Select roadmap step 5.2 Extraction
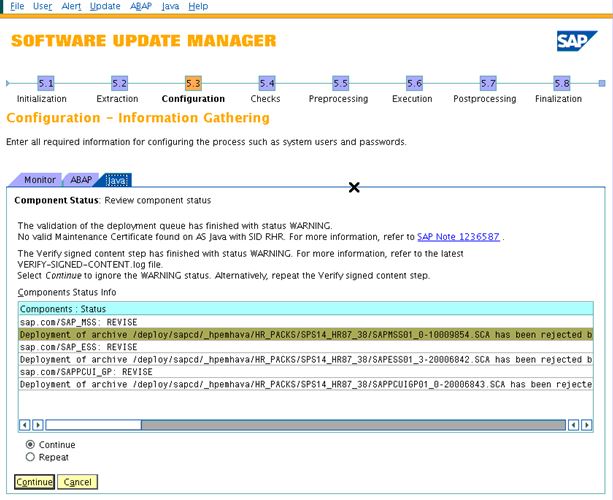 119,83
